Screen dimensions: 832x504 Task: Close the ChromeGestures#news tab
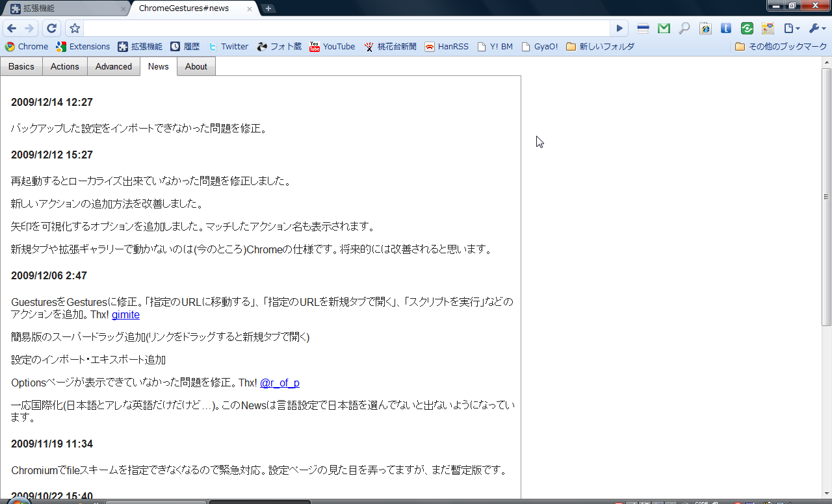(x=249, y=9)
